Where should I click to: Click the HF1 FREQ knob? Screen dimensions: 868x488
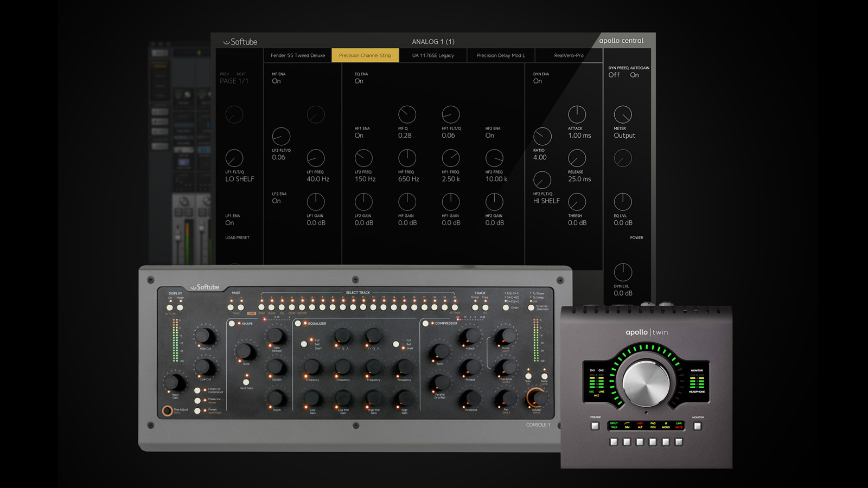[x=451, y=158]
